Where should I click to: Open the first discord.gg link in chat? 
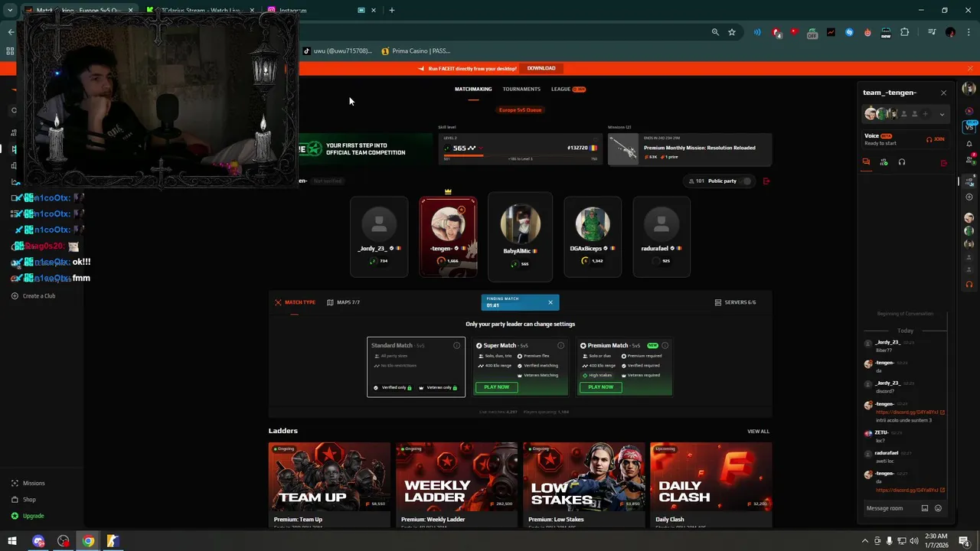908,412
